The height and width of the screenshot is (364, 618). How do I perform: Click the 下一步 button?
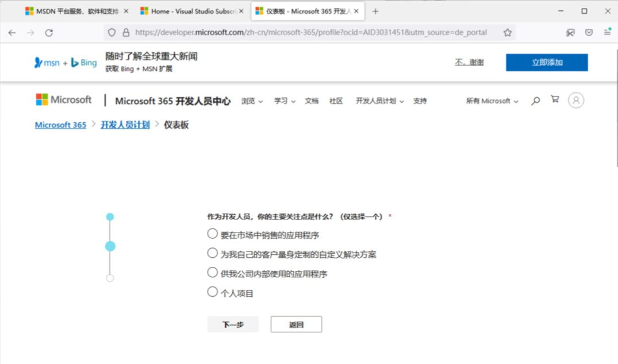pyautogui.click(x=233, y=324)
